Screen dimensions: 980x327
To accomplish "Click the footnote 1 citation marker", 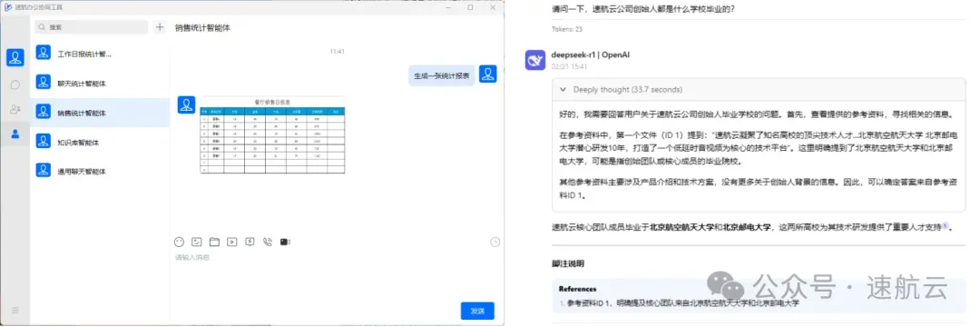I will [x=945, y=225].
